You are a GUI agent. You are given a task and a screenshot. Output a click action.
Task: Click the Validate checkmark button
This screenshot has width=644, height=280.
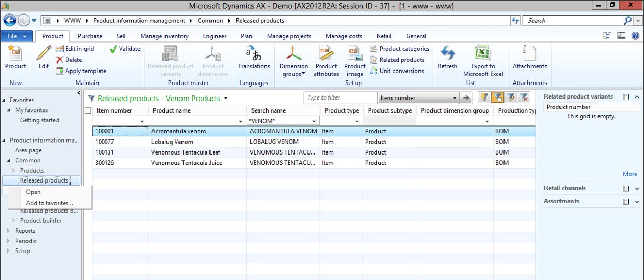[x=125, y=49]
